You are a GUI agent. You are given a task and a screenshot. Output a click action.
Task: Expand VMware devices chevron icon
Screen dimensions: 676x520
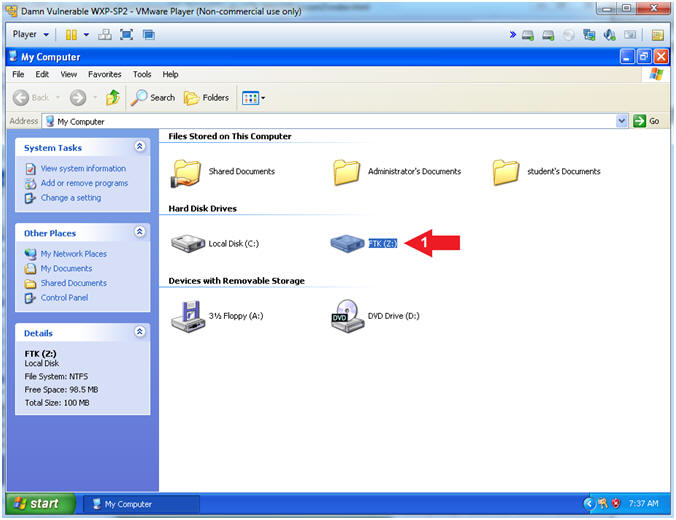(512, 34)
